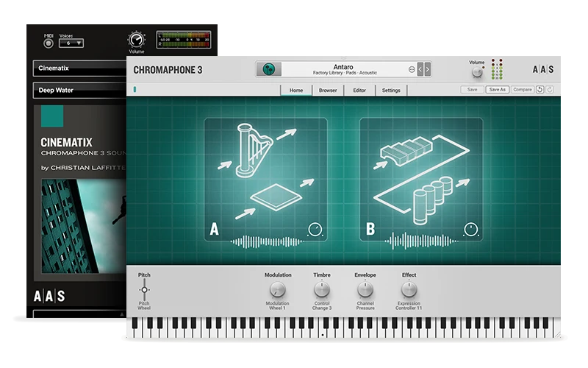The width and height of the screenshot is (588, 368).
Task: Click the MIDI indicator in Cinematix window
Action: click(x=49, y=43)
